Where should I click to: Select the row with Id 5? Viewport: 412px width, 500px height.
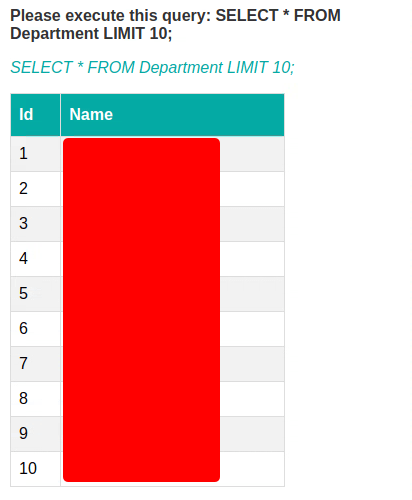pyautogui.click(x=147, y=294)
